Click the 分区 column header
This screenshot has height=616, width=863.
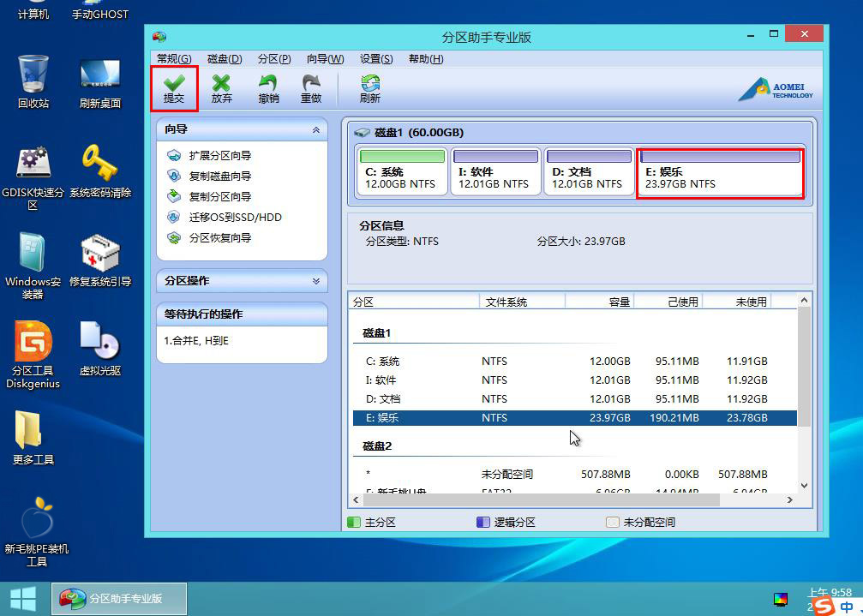click(x=414, y=302)
